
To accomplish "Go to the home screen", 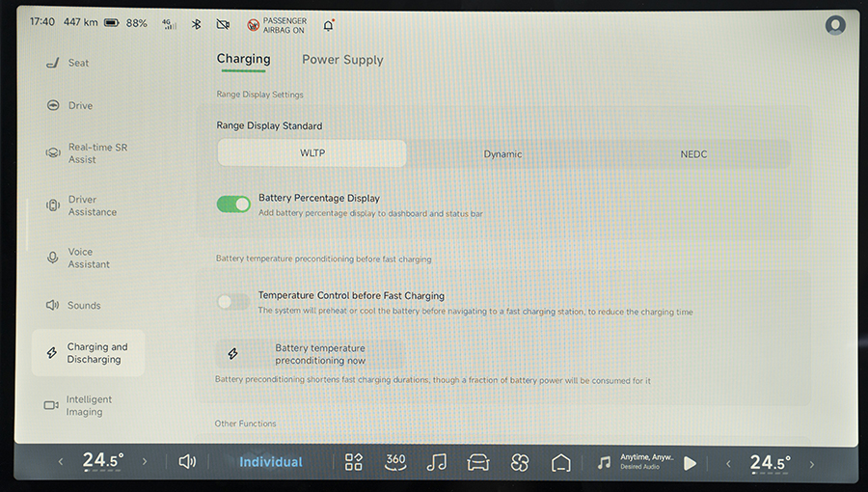I will click(561, 462).
